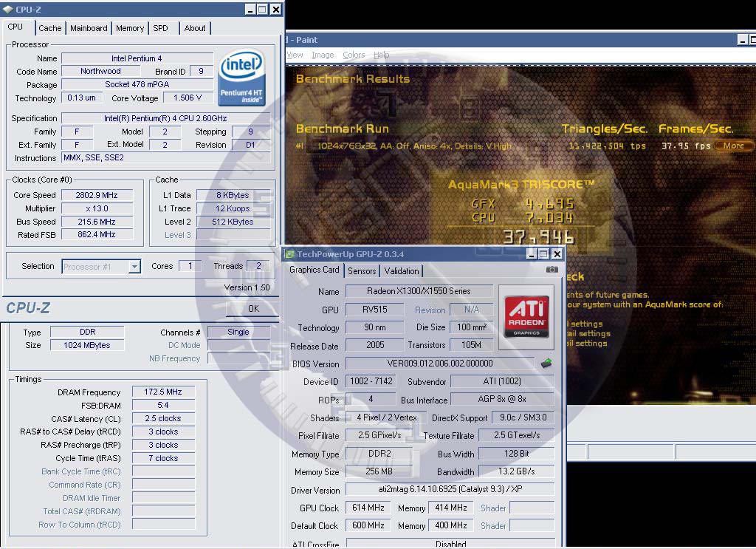Open the Help menu in Paint
756x549 pixels.
[382, 55]
